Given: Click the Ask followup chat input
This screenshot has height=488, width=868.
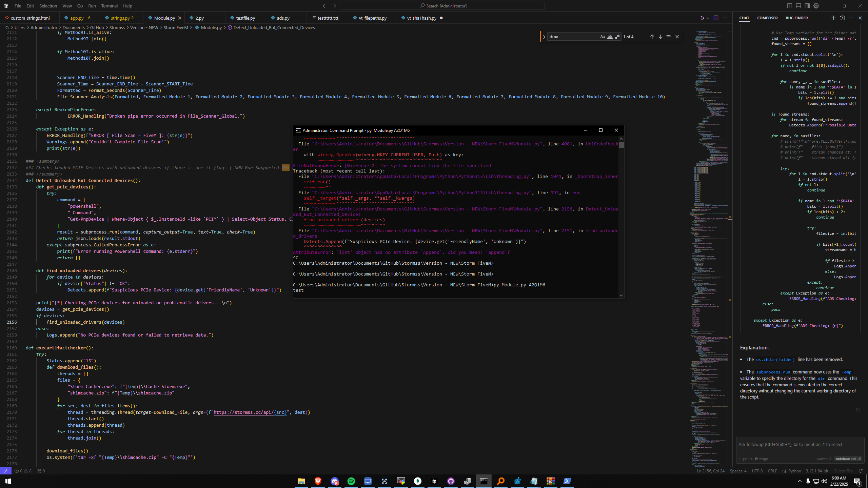Looking at the screenshot, I should [800, 444].
